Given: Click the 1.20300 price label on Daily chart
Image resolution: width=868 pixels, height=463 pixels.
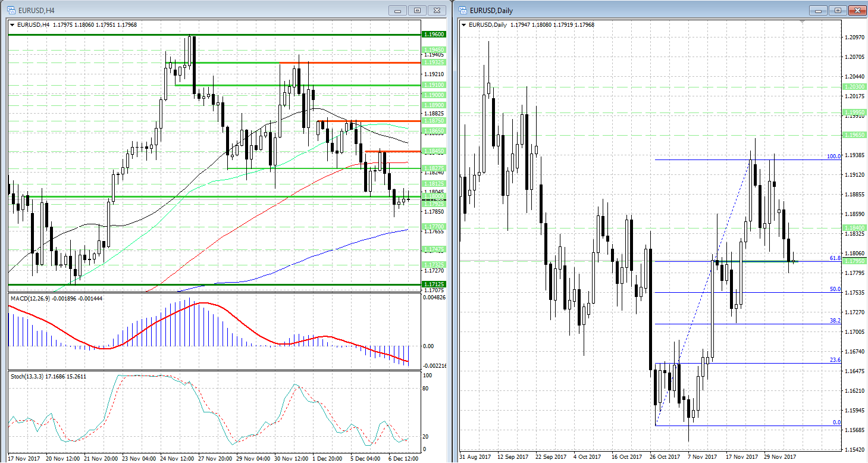Looking at the screenshot, I should (x=854, y=87).
